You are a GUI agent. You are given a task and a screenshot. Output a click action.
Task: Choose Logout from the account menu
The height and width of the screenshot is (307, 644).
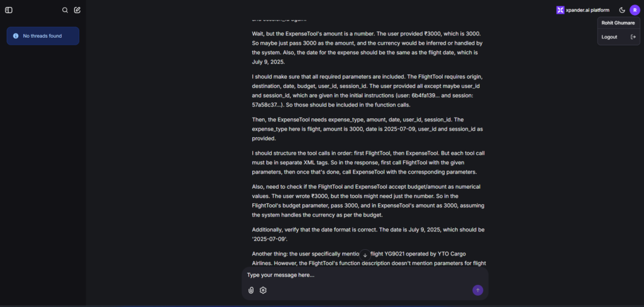pyautogui.click(x=619, y=37)
